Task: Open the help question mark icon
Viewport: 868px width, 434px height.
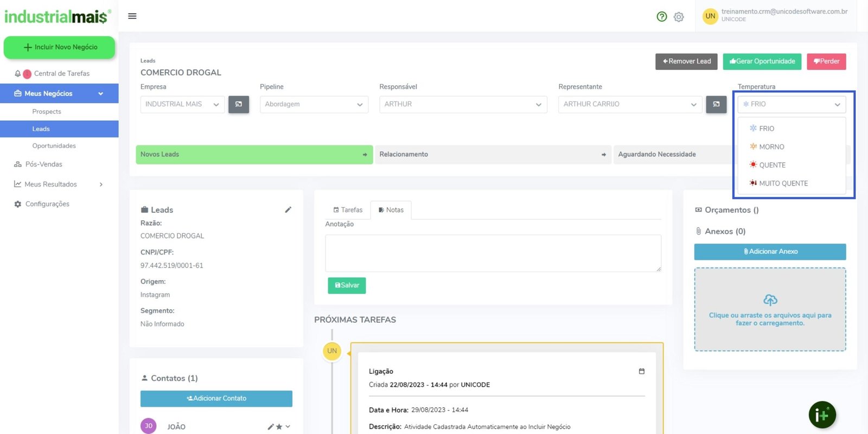Action: click(661, 17)
